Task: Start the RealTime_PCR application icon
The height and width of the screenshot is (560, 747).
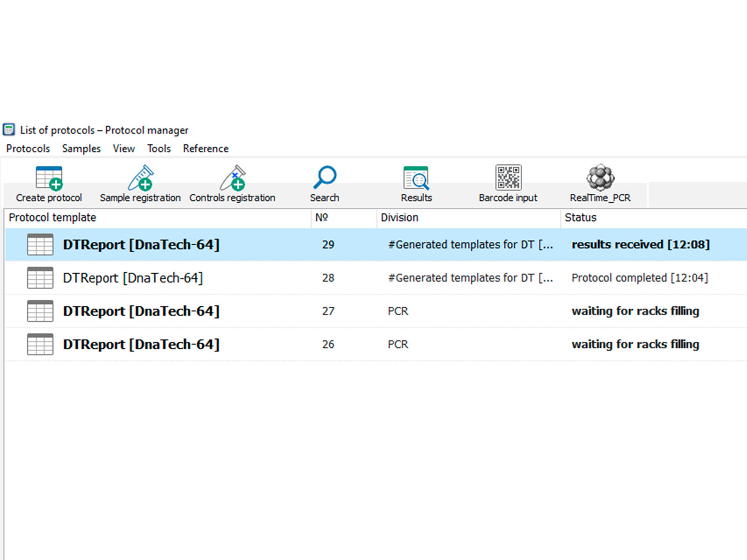Action: [x=600, y=178]
